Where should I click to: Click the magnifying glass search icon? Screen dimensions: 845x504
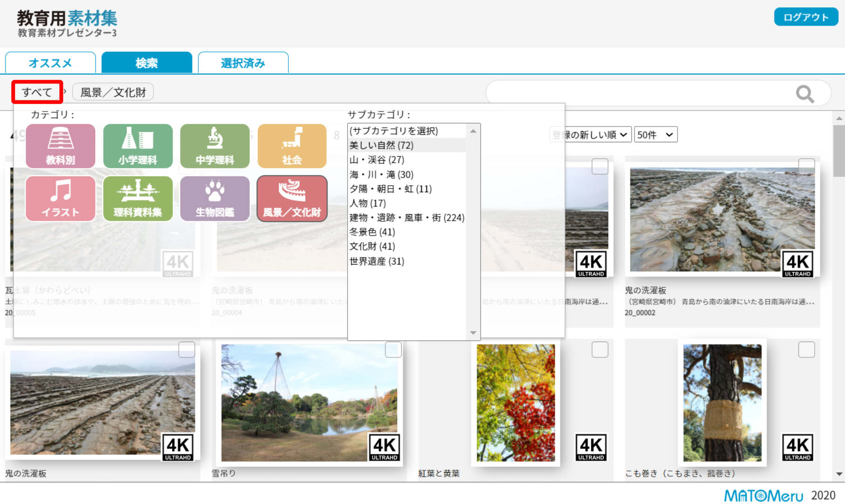[x=805, y=94]
